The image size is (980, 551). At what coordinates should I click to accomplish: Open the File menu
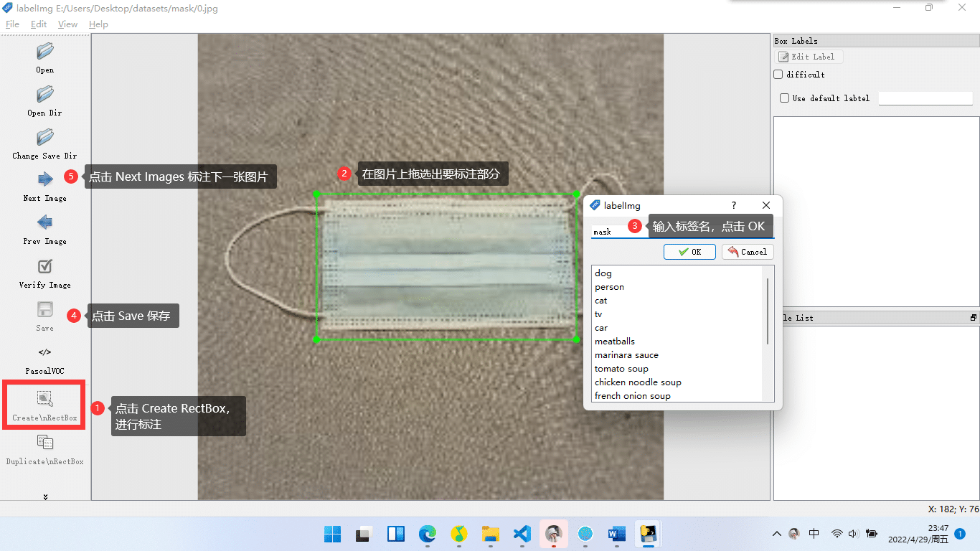pyautogui.click(x=12, y=24)
